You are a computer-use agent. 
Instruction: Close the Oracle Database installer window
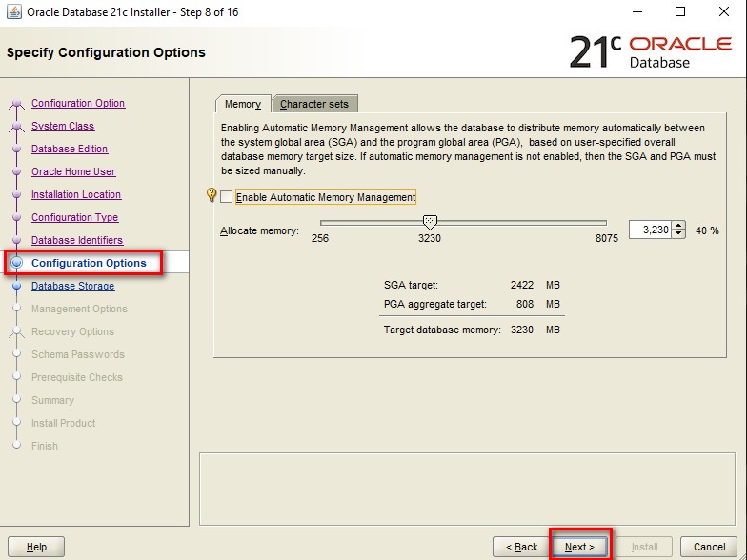coord(724,11)
